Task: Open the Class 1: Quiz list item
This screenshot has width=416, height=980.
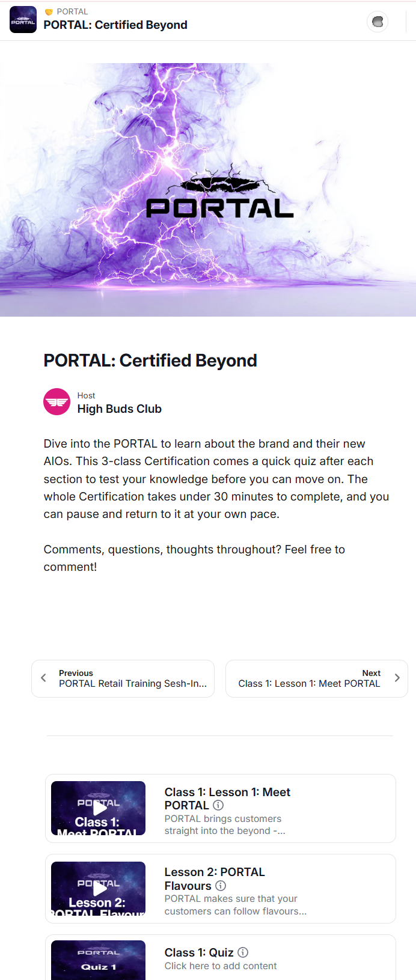Action: [221, 957]
